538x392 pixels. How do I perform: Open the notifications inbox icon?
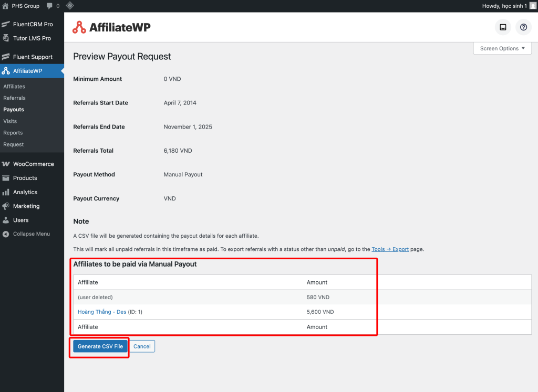(x=503, y=27)
